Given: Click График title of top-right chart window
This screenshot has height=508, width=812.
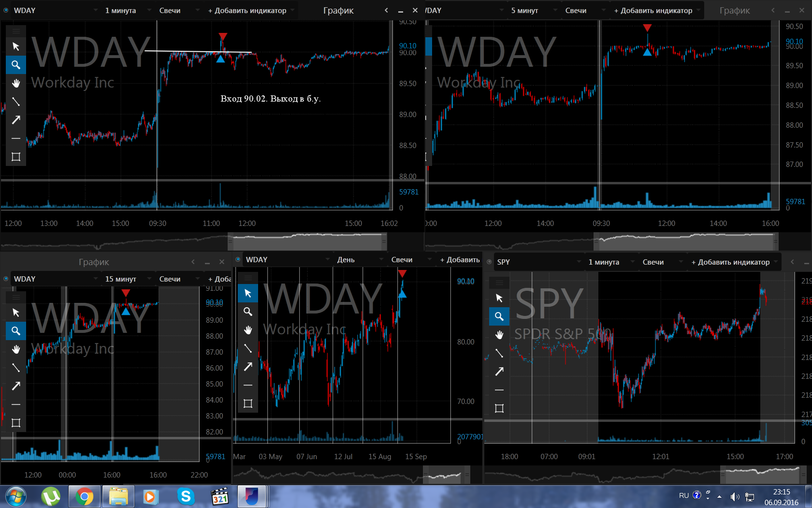Looking at the screenshot, I should (735, 10).
